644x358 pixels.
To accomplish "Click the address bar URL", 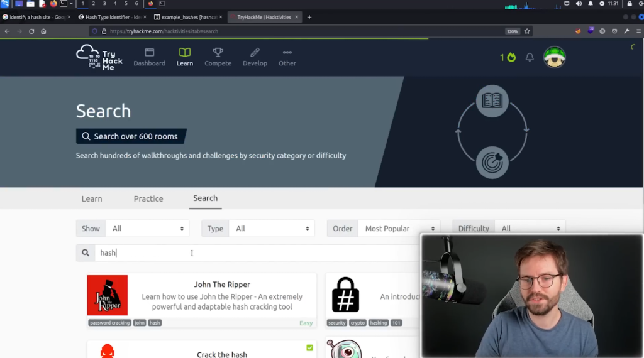I will coord(164,31).
